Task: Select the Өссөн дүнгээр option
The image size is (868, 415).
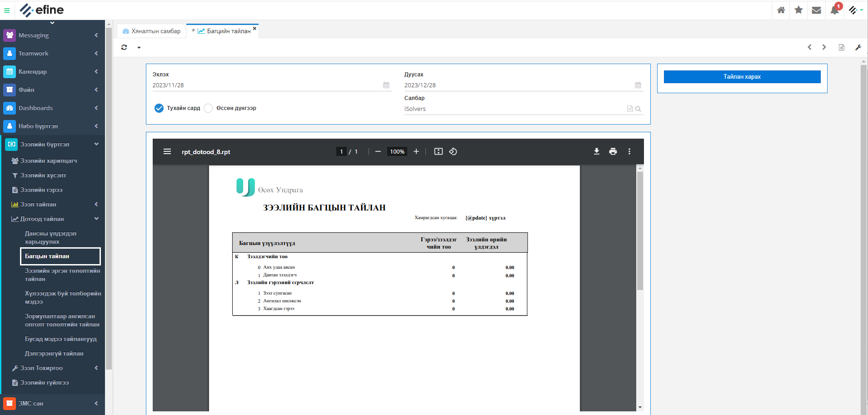Action: [x=208, y=108]
